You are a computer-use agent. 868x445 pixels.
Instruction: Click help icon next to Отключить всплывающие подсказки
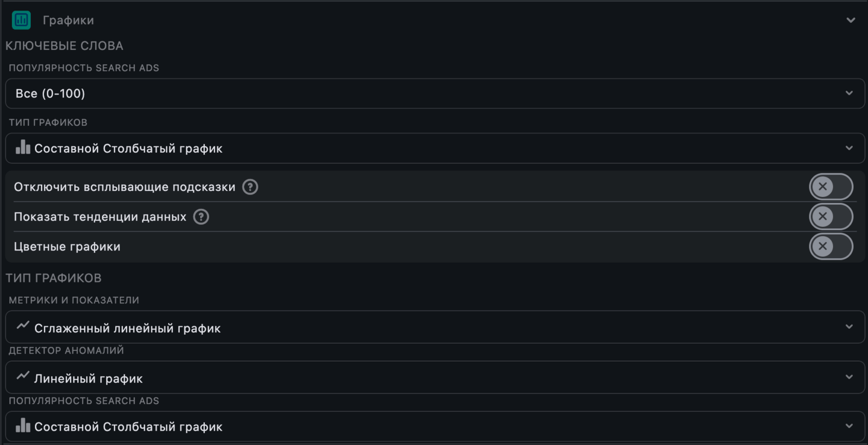pos(250,187)
